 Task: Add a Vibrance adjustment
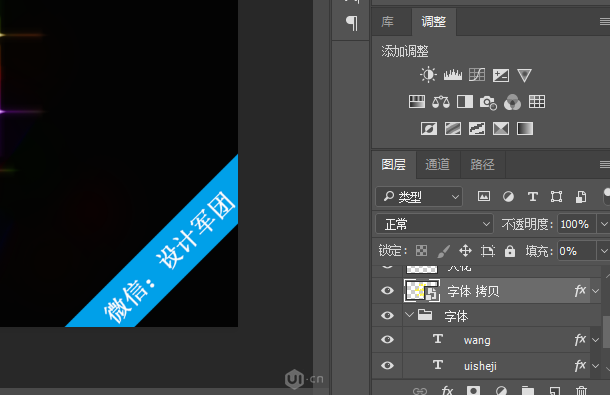tap(524, 75)
